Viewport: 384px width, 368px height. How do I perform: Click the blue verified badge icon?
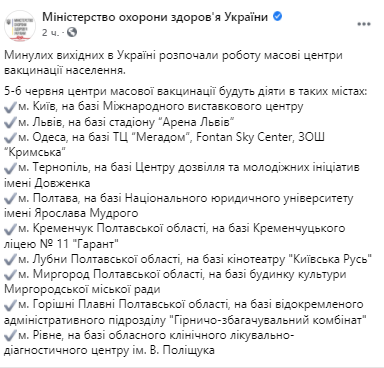(x=277, y=16)
